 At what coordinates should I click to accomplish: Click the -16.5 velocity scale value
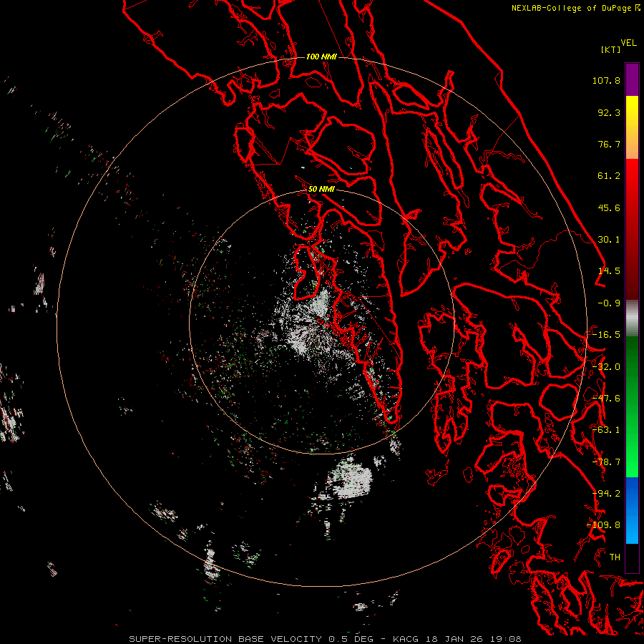click(x=606, y=335)
